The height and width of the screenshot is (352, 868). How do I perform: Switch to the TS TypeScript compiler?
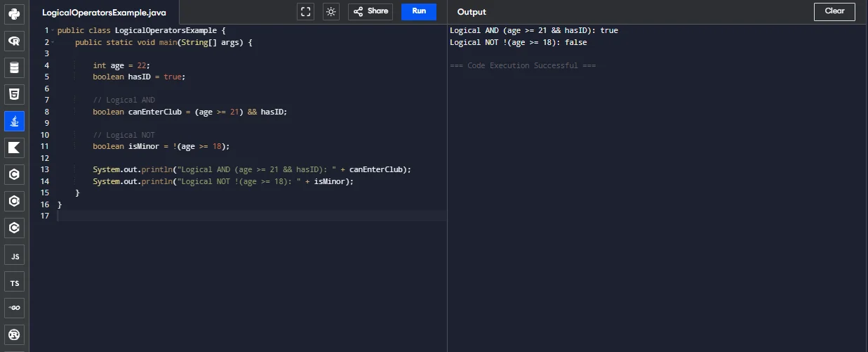[x=14, y=281]
